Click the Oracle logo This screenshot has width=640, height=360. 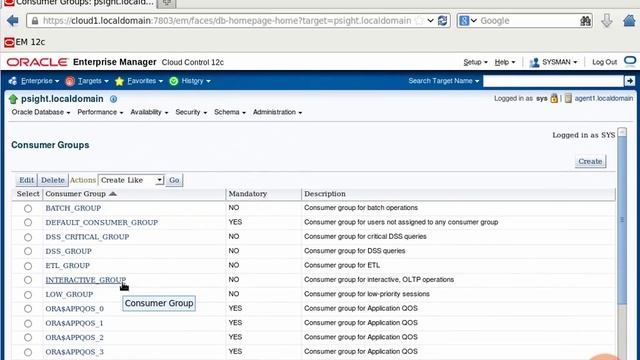coord(37,62)
